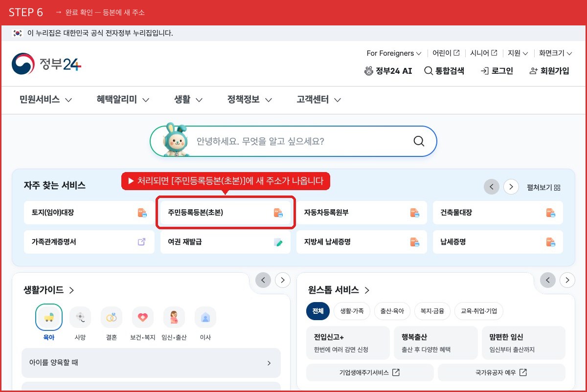Open 기업생애주기서비스 link
587x392 pixels.
(370, 372)
